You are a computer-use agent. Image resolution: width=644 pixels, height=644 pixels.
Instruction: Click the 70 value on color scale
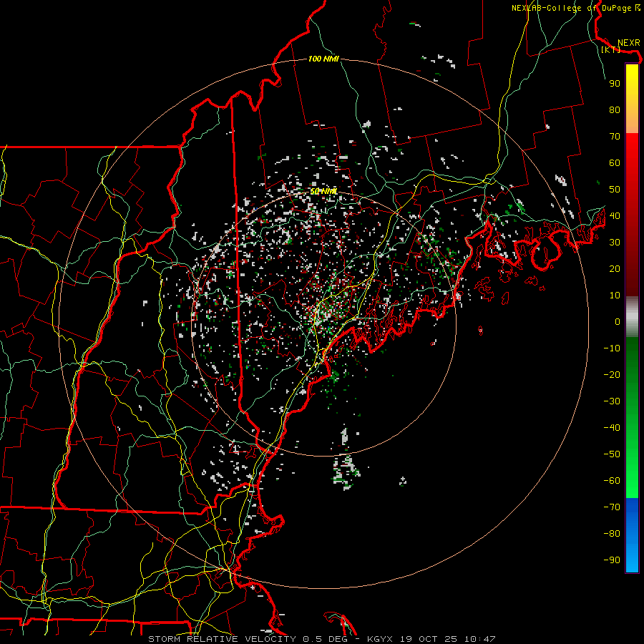pyautogui.click(x=615, y=137)
